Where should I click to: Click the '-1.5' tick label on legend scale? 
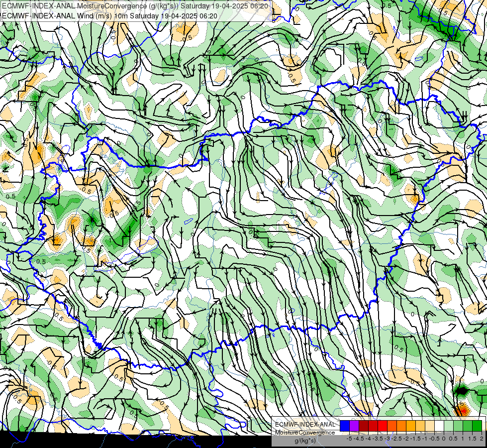pos(415,439)
